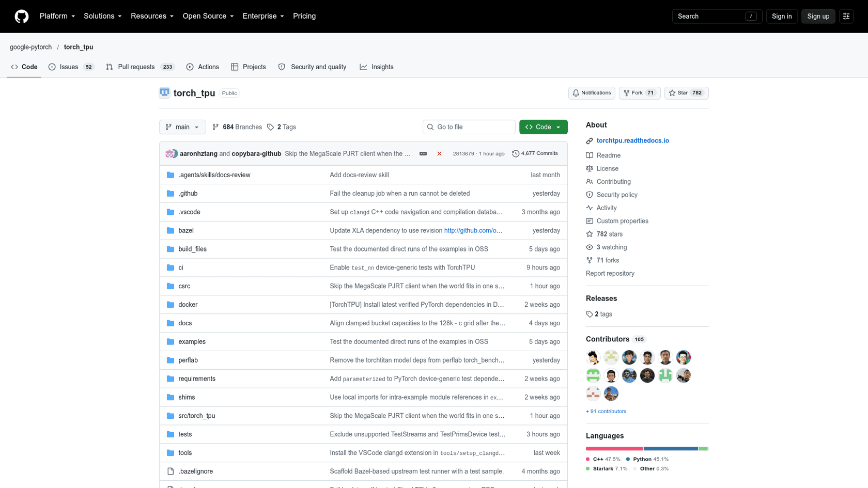The width and height of the screenshot is (868, 488).
Task: Open the torch_tpu organization avatar icon
Action: [x=164, y=93]
